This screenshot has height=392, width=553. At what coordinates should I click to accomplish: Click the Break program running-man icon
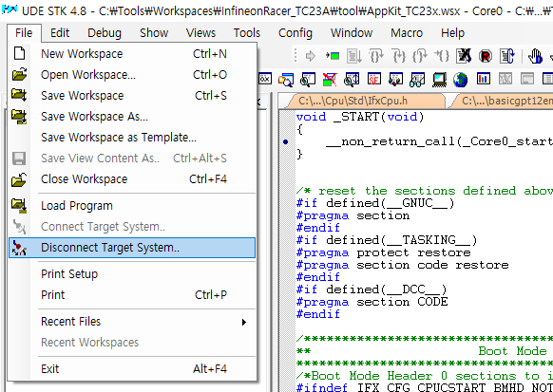[x=464, y=56]
